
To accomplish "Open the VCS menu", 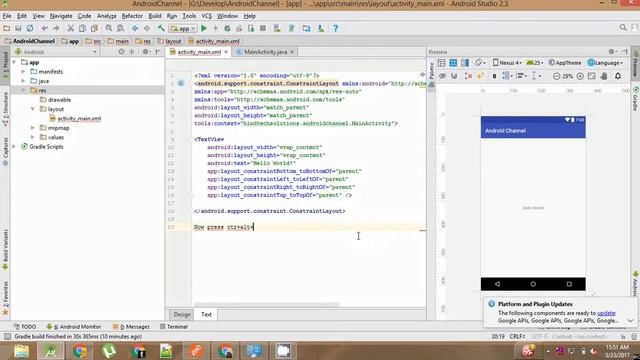I will pos(207,16).
